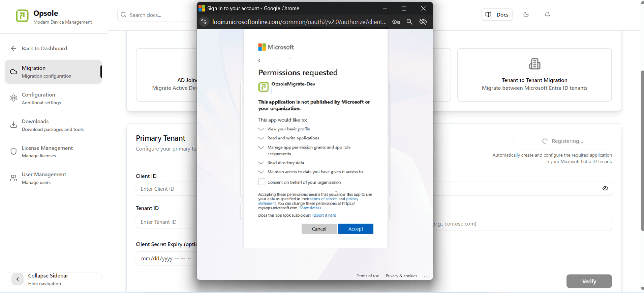Open User Management sidebar item
The width and height of the screenshot is (644, 293).
pos(54,178)
